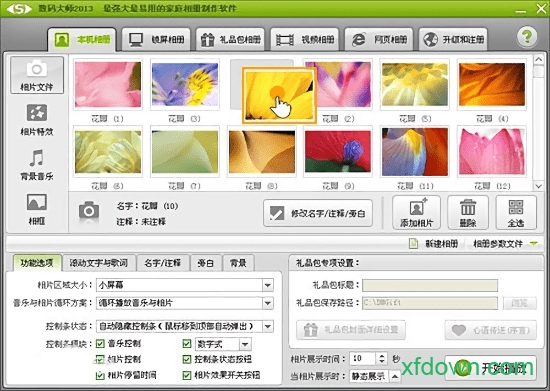Screen dimensions: 550x391
Task: Select photo thumbnail 花卉 (9)
Action: (338, 151)
